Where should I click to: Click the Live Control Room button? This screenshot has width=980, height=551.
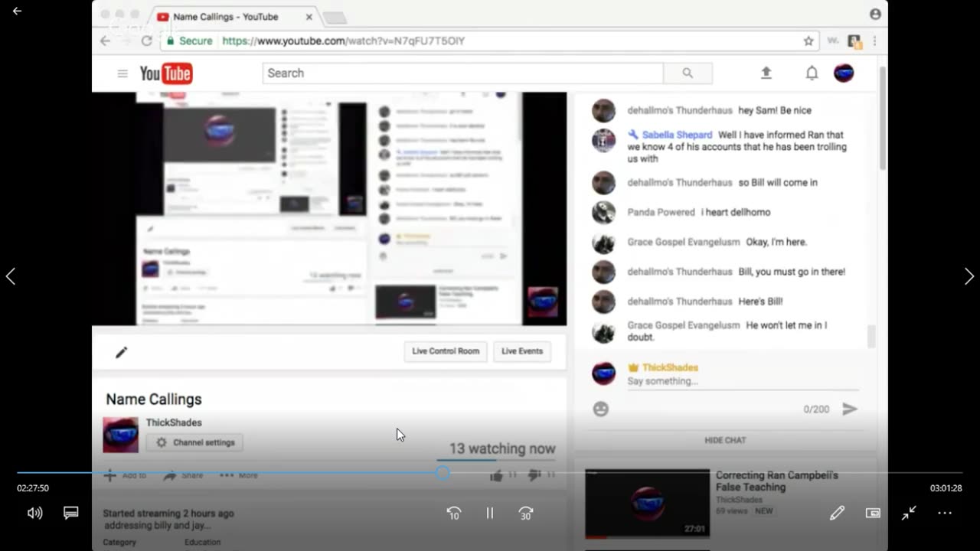point(446,351)
